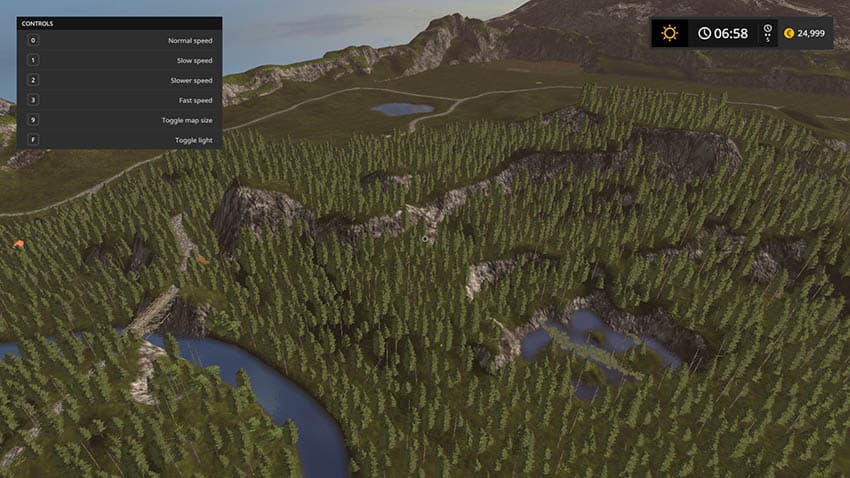This screenshot has width=850, height=478.
Task: Select the 0 key icon for Normal speed
Action: [x=33, y=40]
